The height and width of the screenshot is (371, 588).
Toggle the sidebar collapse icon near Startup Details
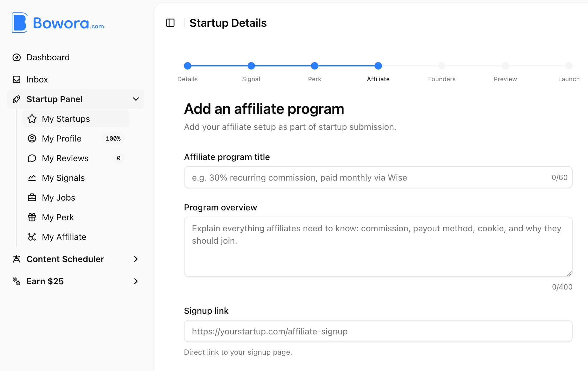click(170, 23)
